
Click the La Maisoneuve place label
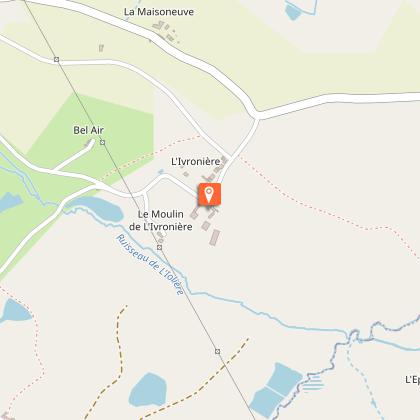[159, 12]
